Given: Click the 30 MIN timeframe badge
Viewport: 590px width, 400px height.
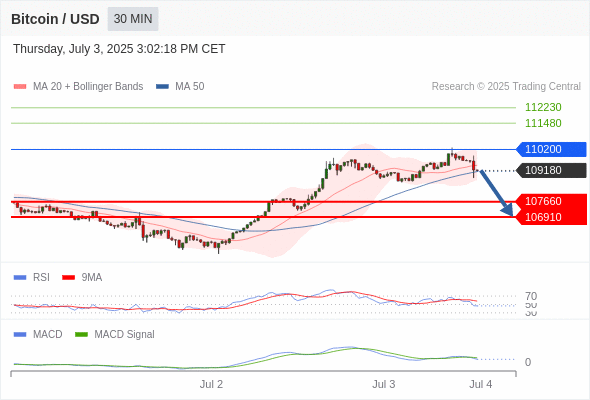Looking at the screenshot, I should click(133, 19).
